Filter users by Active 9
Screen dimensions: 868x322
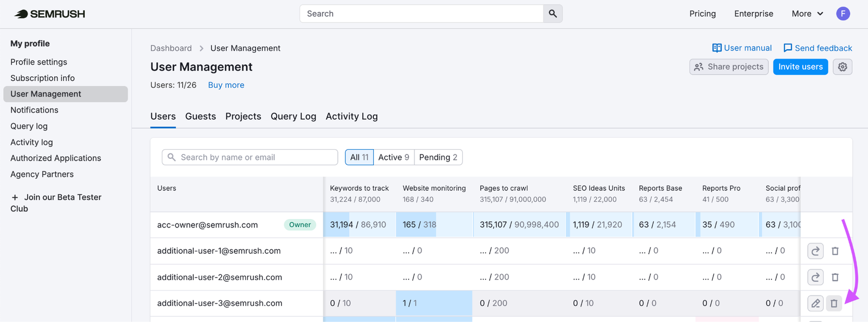point(394,157)
